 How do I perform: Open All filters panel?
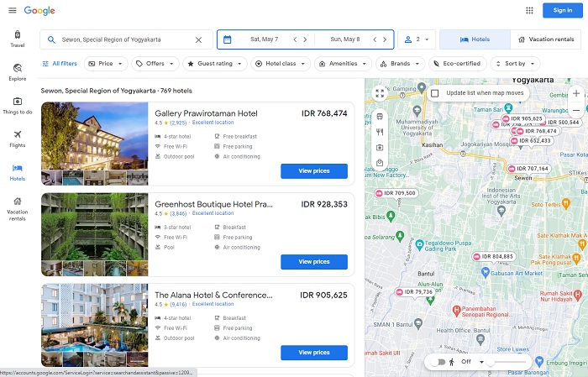point(60,64)
